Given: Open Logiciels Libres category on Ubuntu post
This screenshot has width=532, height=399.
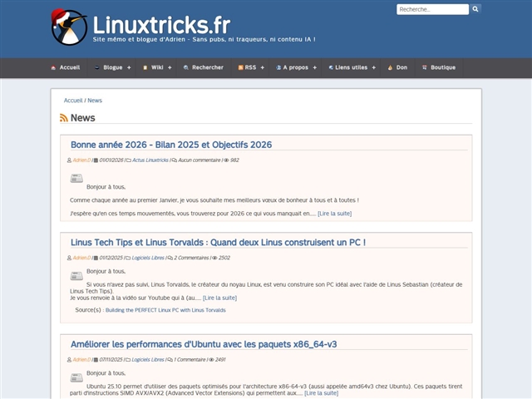Looking at the screenshot, I should click(x=148, y=360).
